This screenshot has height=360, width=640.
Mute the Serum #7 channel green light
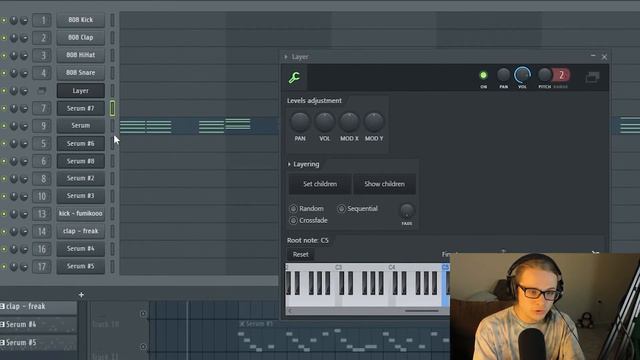[4, 109]
